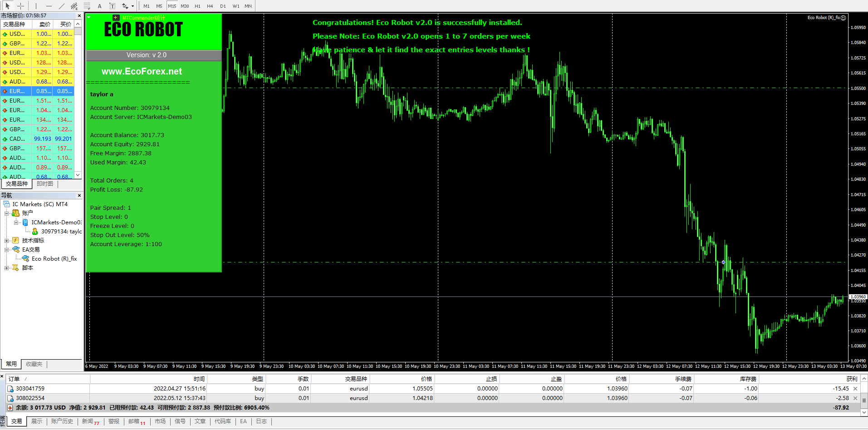This screenshot has height=430, width=868.
Task: Pick the trendline drawing tool
Action: (x=62, y=6)
